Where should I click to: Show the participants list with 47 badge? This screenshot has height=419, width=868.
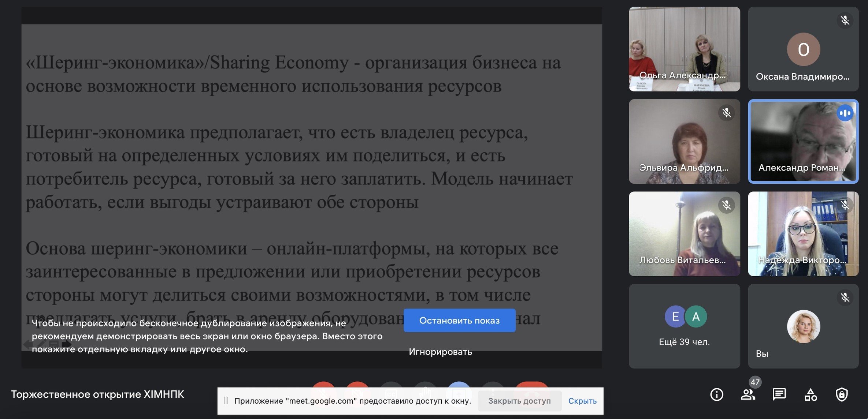748,394
